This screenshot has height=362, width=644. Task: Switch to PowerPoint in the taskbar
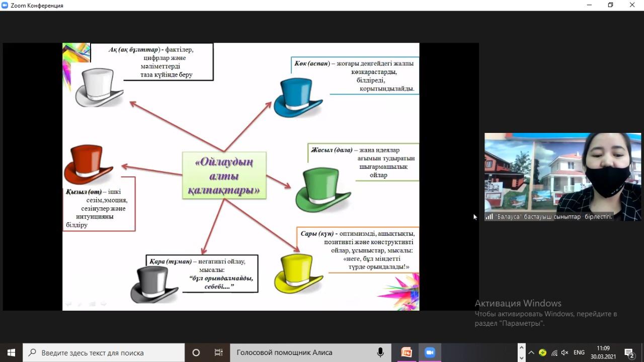(406, 352)
